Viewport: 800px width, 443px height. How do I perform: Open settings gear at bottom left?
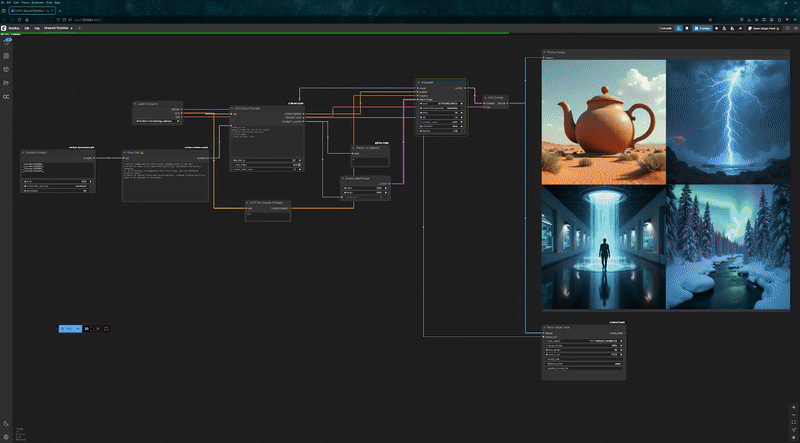(x=6, y=436)
